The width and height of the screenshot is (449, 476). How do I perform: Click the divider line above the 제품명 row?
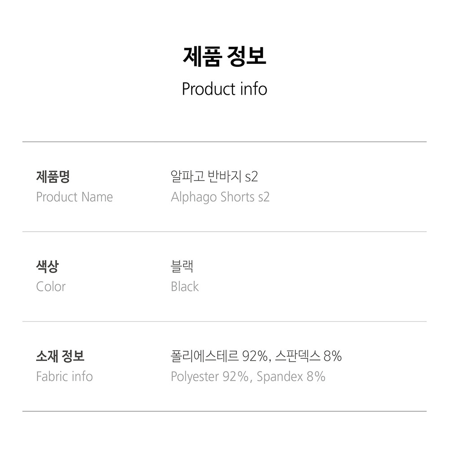(224, 142)
